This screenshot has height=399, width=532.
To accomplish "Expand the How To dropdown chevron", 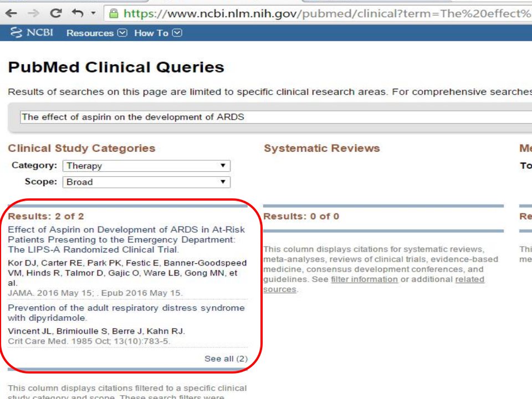I will (177, 33).
